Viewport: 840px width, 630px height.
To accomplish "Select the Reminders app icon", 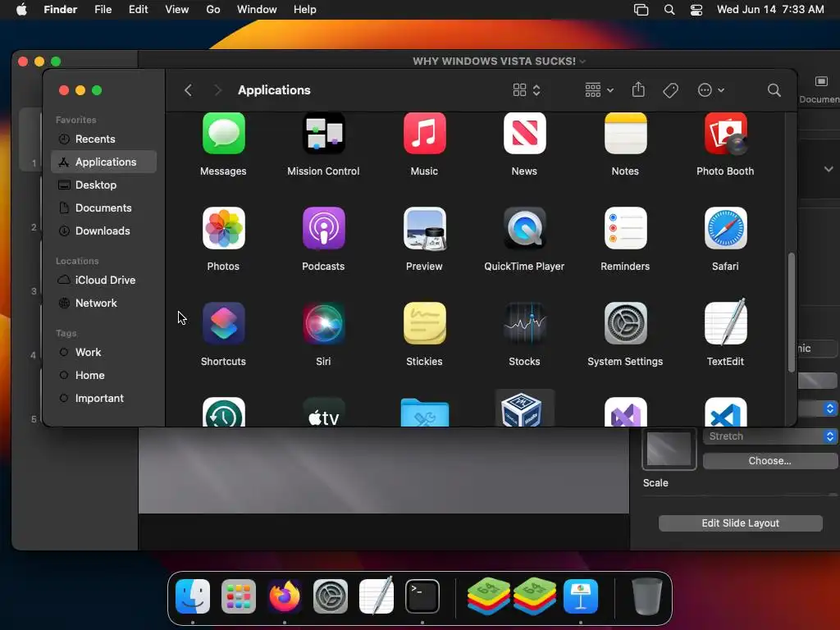I will click(625, 228).
